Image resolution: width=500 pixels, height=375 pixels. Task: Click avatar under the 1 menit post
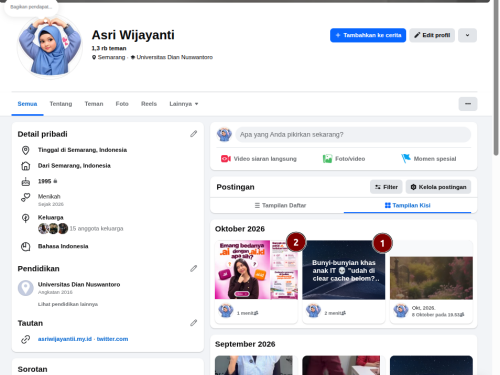pos(225,311)
